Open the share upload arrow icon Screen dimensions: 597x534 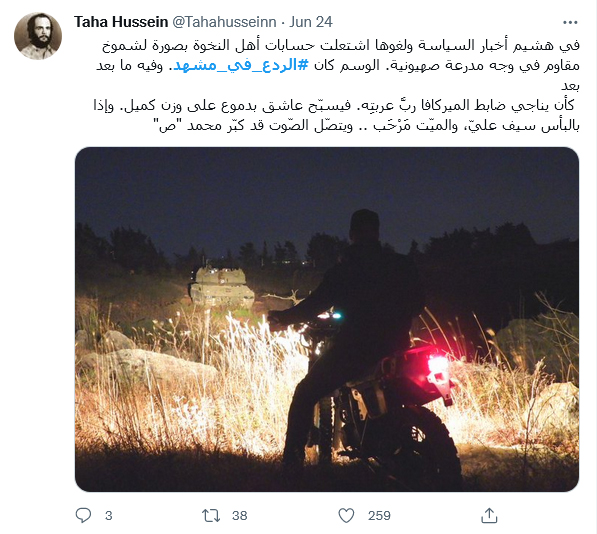coord(489,515)
